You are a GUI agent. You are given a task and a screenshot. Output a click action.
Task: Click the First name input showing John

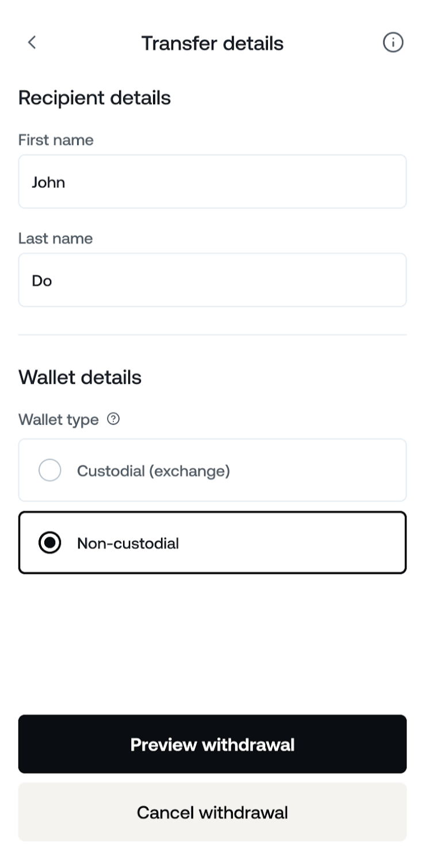[x=212, y=181]
